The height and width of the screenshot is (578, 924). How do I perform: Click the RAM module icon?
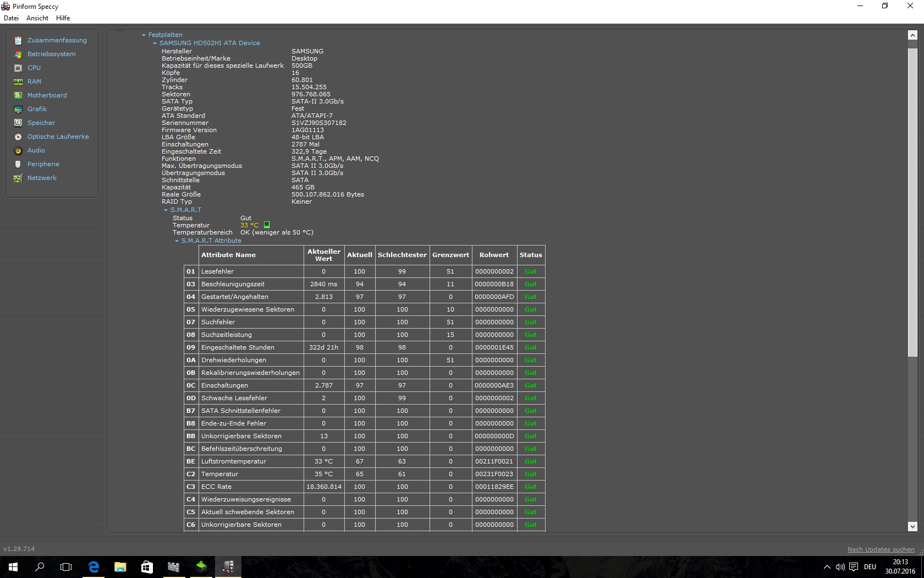point(18,81)
